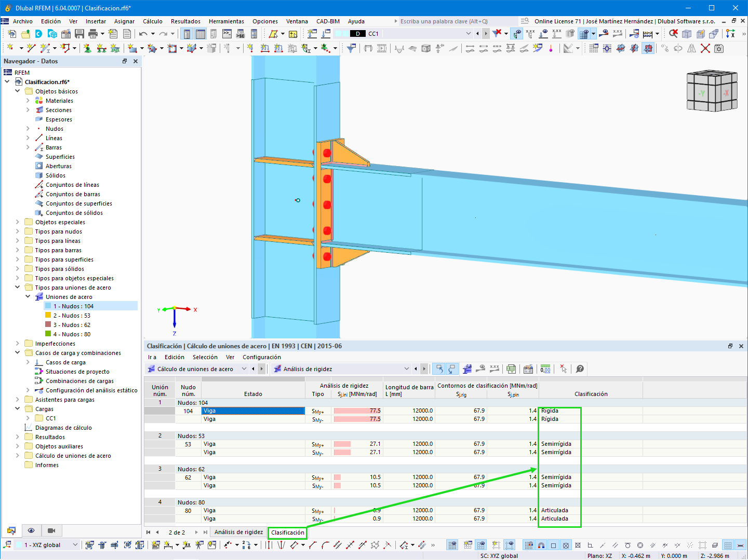Open the CAD-BIM menu
Image resolution: width=748 pixels, height=560 pixels.
[x=328, y=21]
